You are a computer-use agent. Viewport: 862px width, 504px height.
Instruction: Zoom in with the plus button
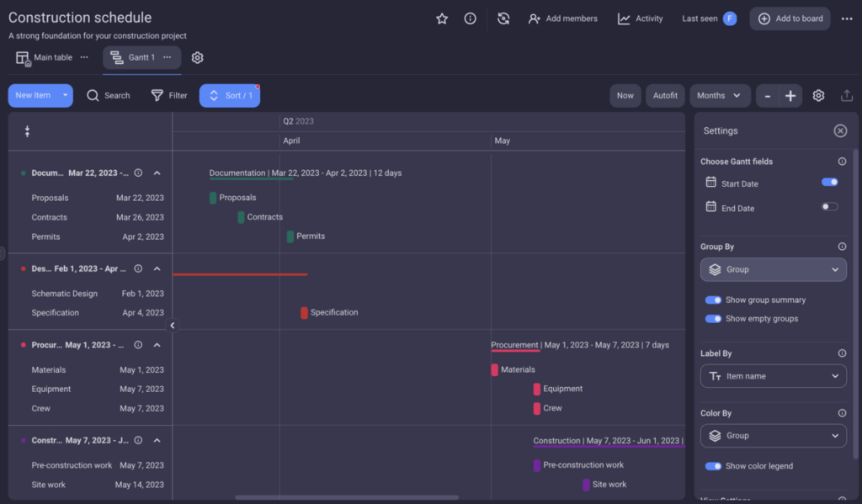[790, 96]
